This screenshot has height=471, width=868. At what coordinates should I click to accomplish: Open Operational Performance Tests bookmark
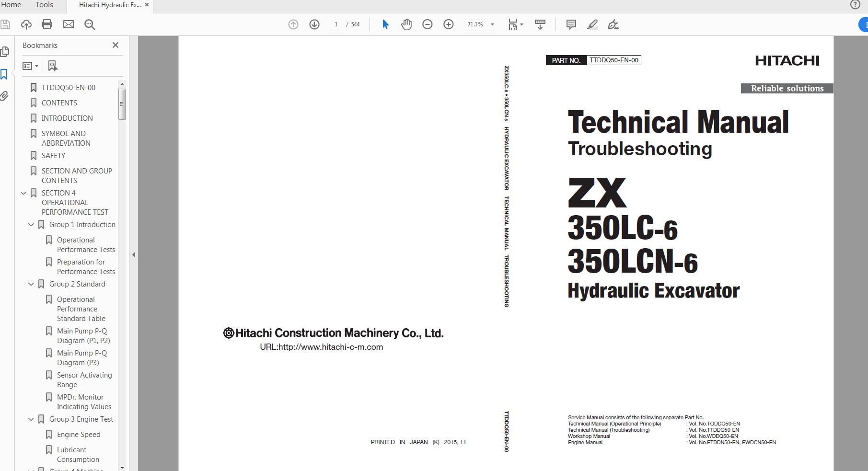[86, 245]
